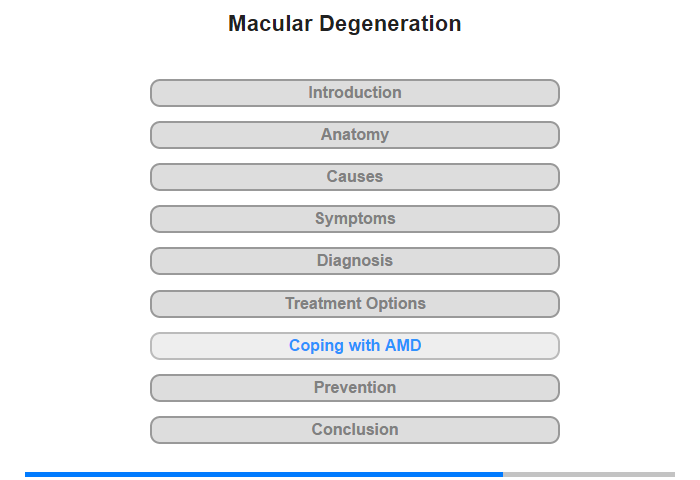View the eye Anatomy chapter
This screenshot has width=700, height=480.
[354, 135]
